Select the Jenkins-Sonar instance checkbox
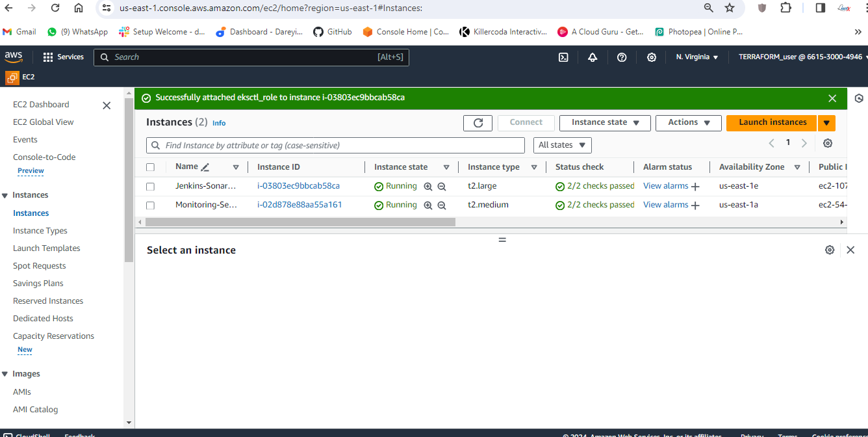868x437 pixels. 151,187
